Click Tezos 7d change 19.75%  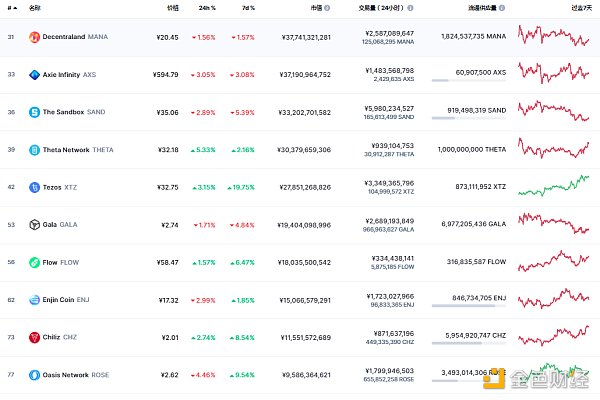[x=241, y=187]
